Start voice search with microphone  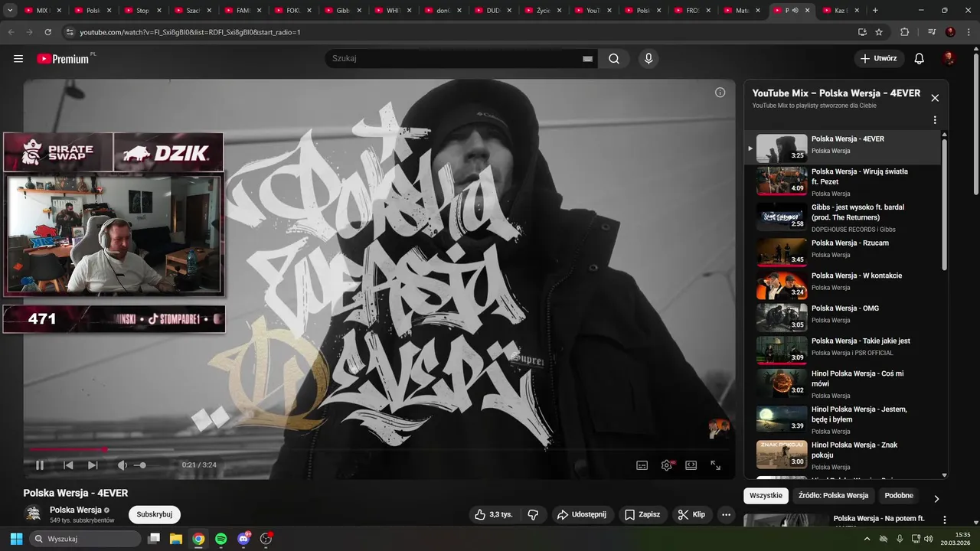point(648,59)
